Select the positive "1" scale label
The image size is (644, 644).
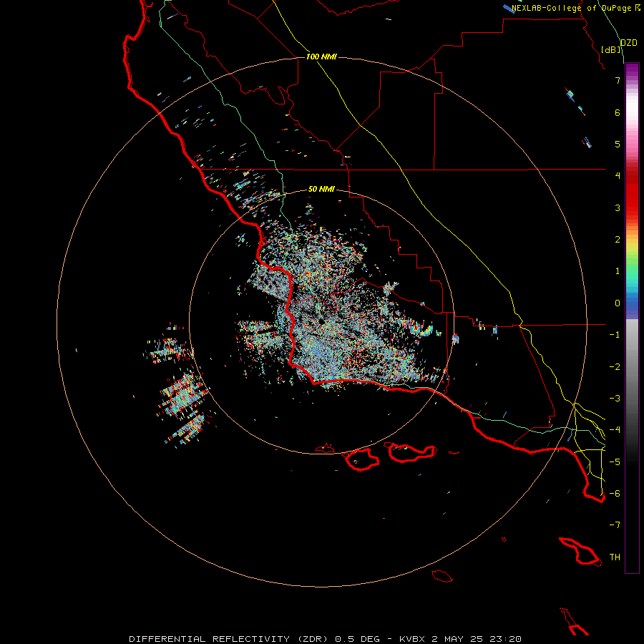click(x=618, y=271)
